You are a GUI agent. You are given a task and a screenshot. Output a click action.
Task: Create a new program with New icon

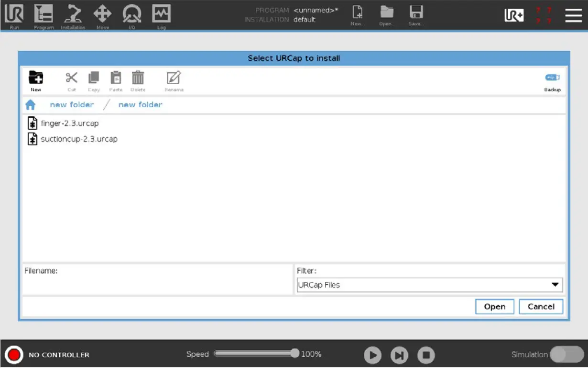point(357,15)
